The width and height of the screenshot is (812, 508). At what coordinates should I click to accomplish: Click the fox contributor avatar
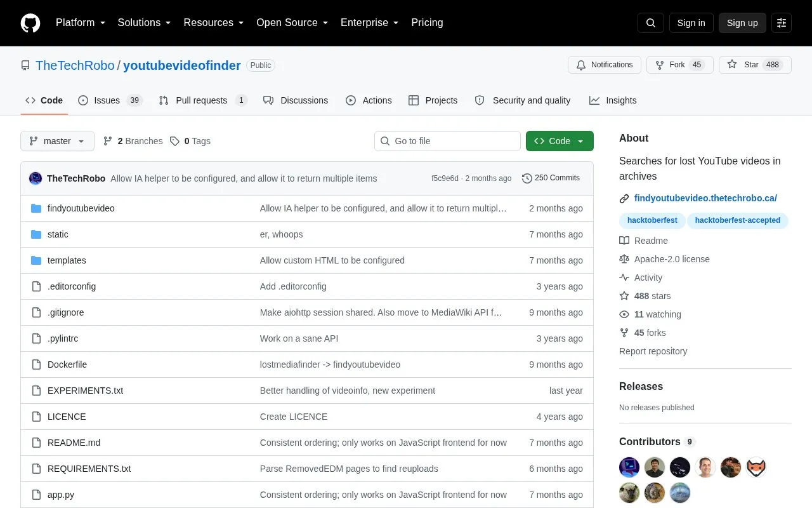pyautogui.click(x=756, y=467)
